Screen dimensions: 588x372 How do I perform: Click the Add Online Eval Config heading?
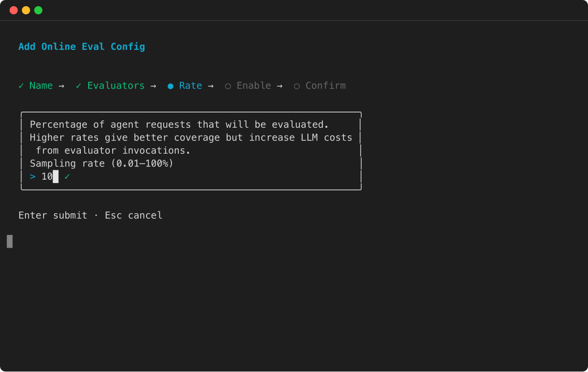pyautogui.click(x=82, y=47)
